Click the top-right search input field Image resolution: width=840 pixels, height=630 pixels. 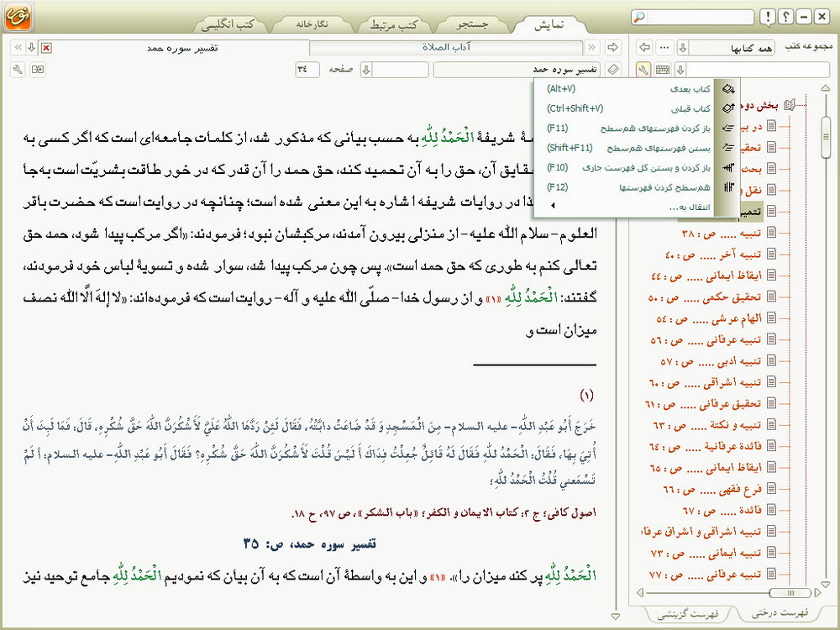point(700,17)
